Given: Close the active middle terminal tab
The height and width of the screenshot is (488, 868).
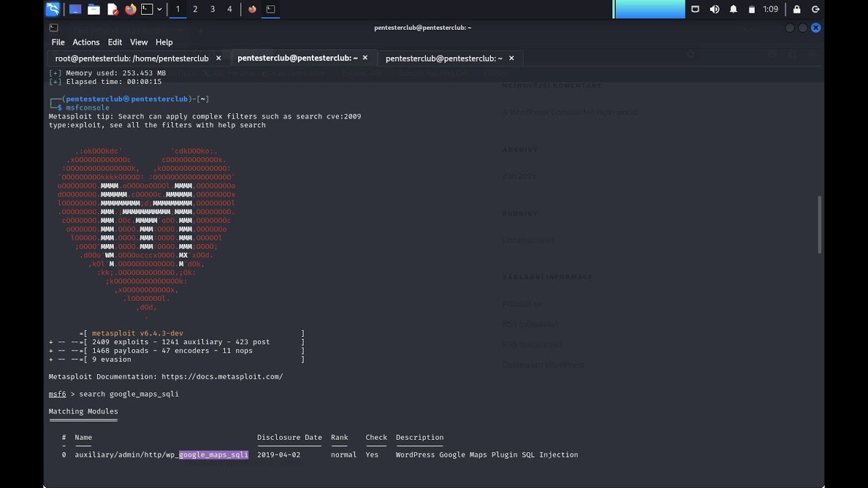Looking at the screenshot, I should [365, 58].
